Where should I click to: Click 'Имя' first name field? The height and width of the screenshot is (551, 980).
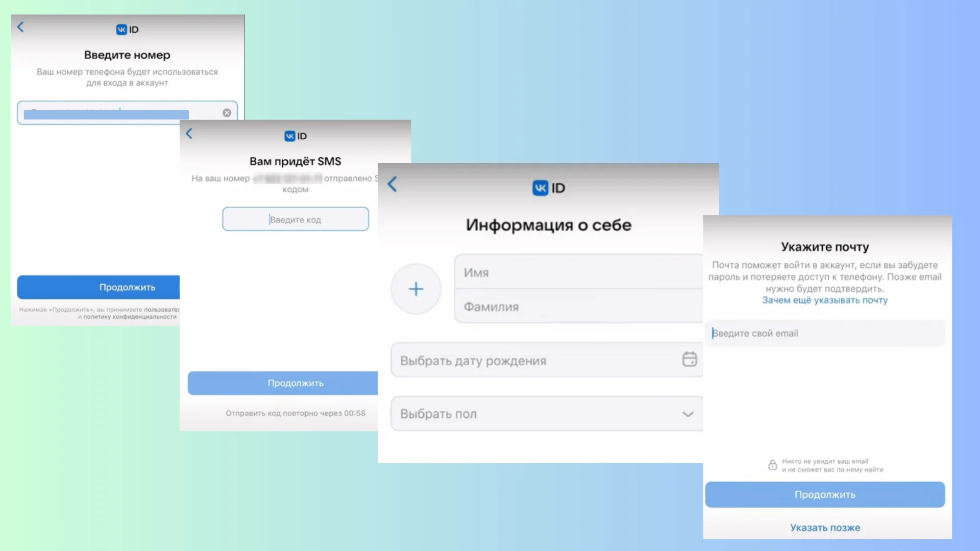(577, 272)
